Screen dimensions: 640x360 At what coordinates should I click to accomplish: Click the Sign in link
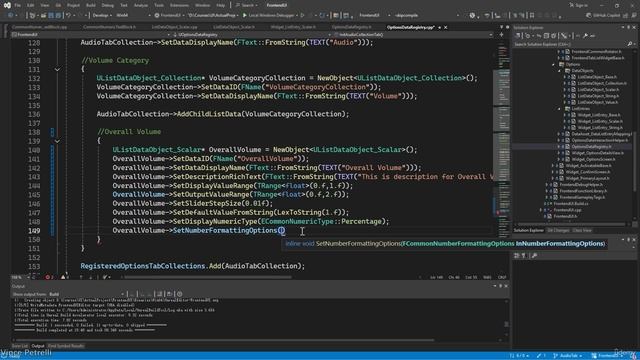[578, 5]
